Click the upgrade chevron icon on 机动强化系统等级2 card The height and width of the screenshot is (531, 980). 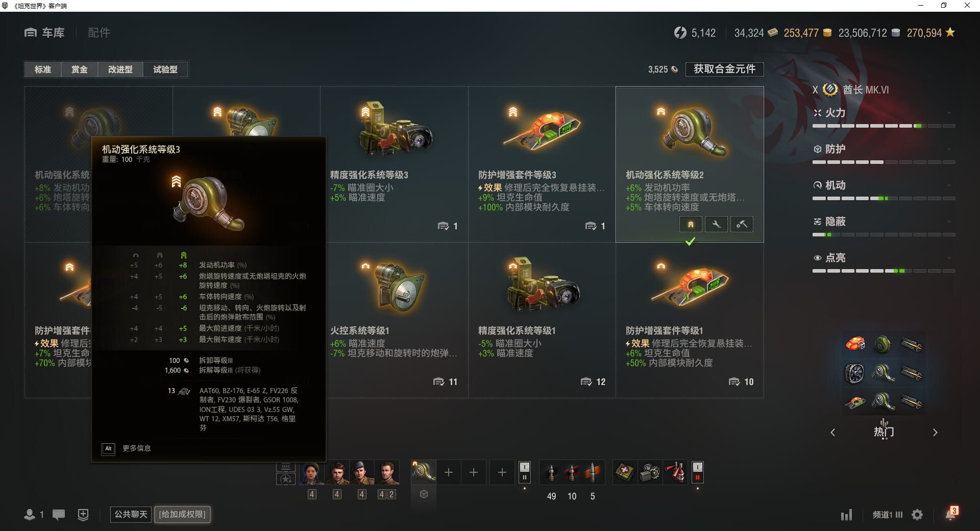[691, 224]
